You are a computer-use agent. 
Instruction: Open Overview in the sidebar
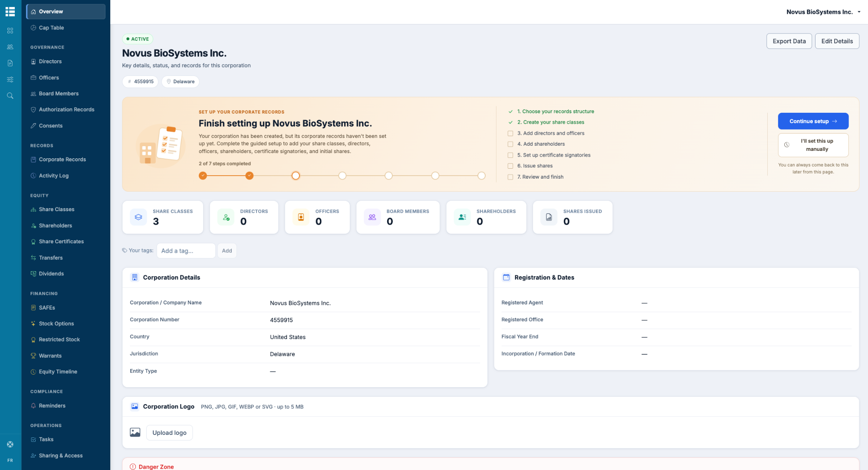[x=66, y=12]
